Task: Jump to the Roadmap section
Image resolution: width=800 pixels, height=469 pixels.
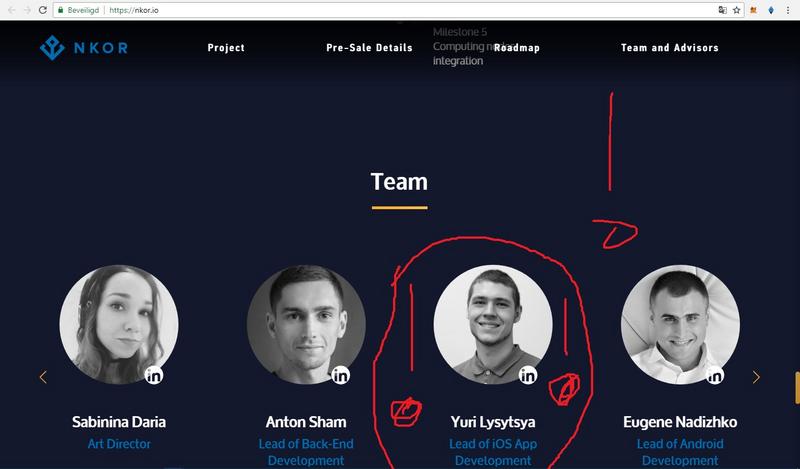Action: pyautogui.click(x=516, y=47)
